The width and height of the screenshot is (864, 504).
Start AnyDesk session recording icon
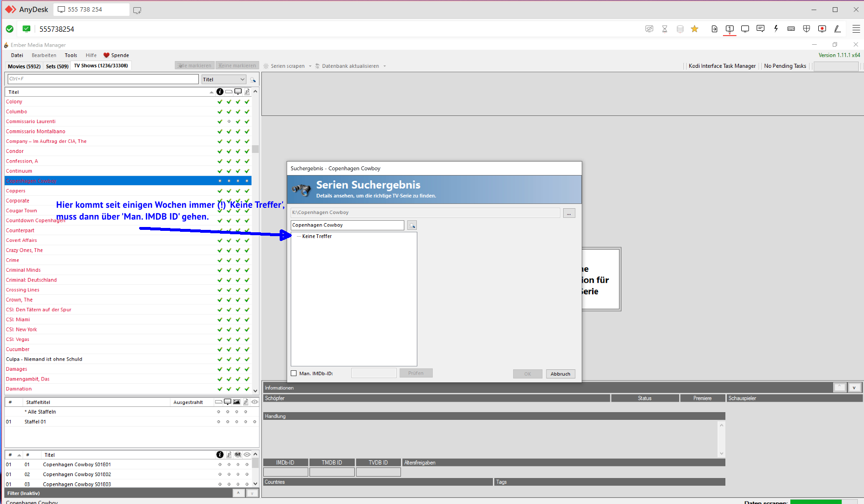[822, 29]
